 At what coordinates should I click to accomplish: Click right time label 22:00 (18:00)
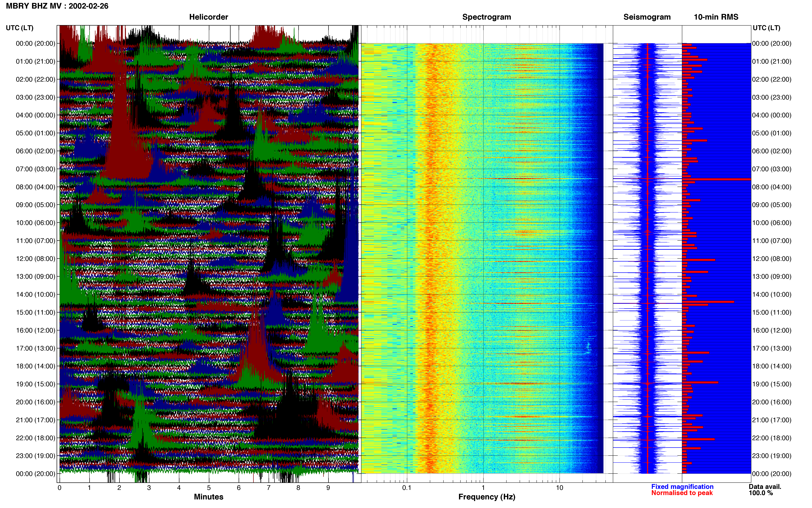click(772, 438)
